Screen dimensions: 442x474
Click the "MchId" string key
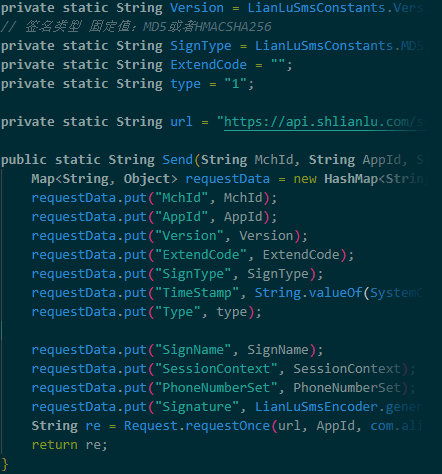pos(181,198)
